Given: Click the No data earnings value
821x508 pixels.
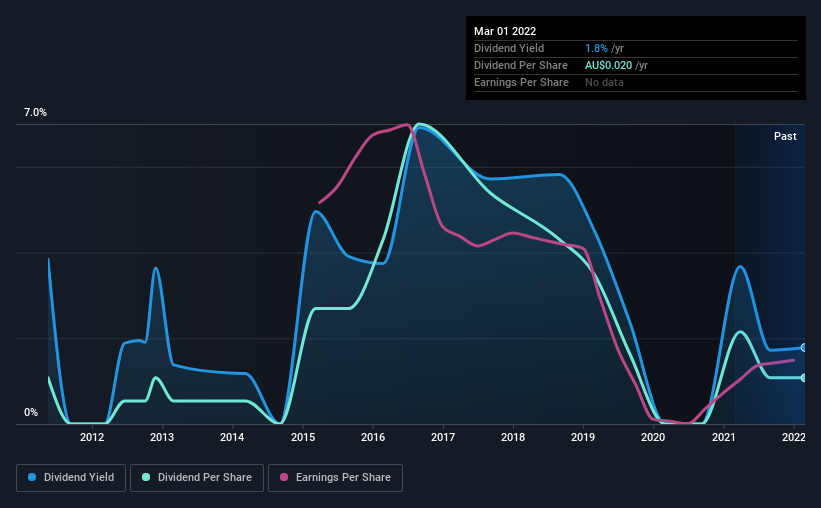Looking at the screenshot, I should pyautogui.click(x=604, y=82).
